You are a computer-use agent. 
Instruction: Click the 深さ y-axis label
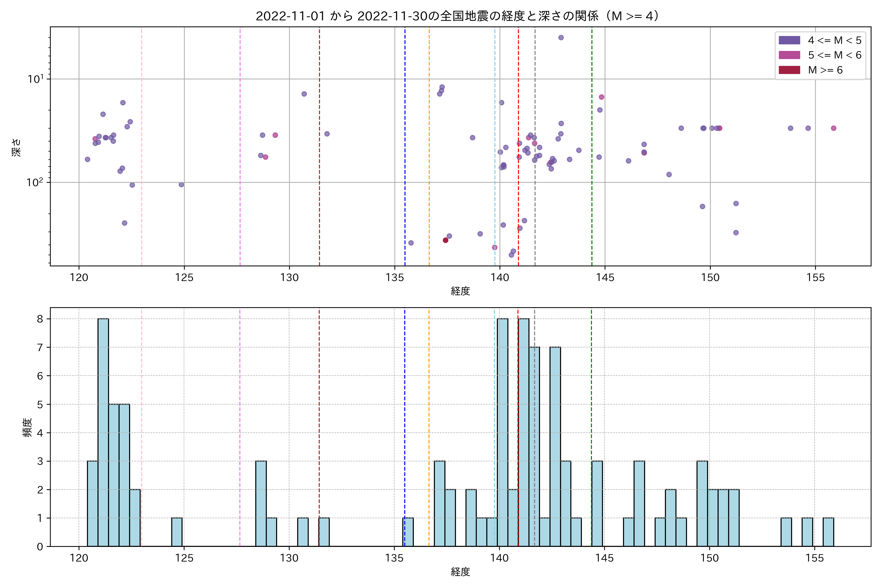click(x=16, y=147)
